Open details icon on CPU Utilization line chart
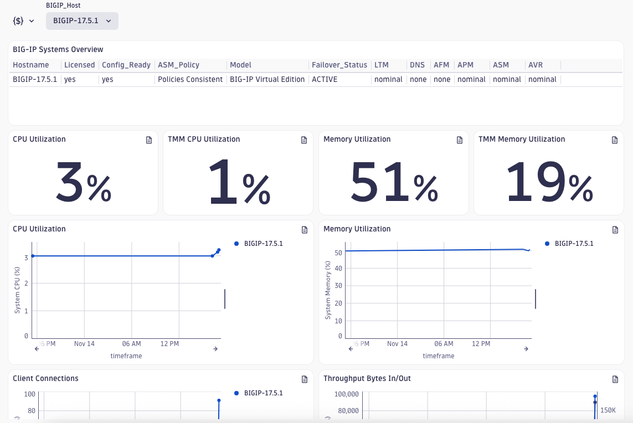Screen dimensions: 633x423 tap(304, 229)
